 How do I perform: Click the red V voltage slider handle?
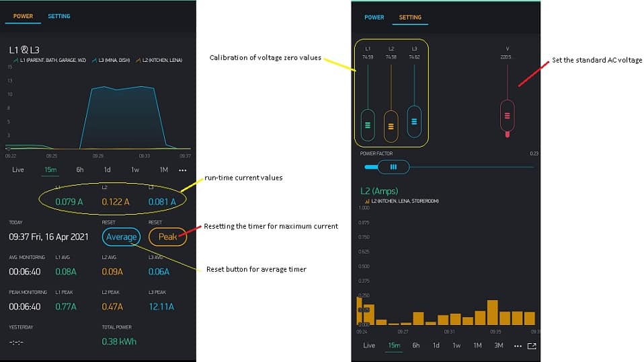(507, 116)
